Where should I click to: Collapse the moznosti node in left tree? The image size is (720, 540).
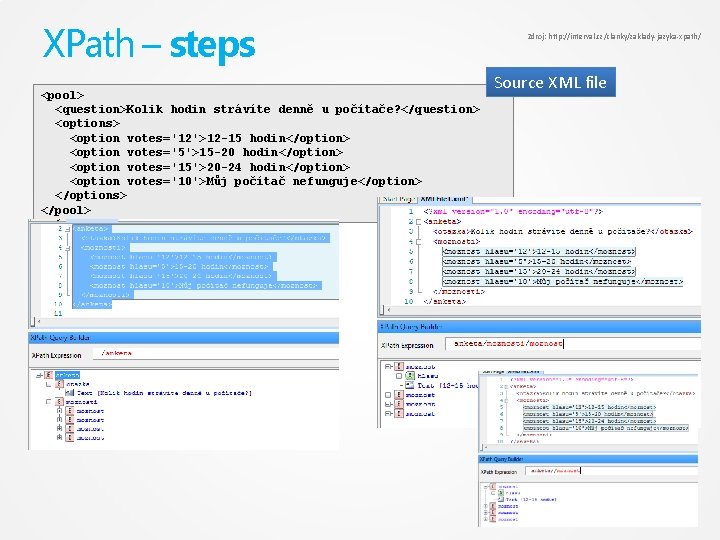click(x=49, y=402)
